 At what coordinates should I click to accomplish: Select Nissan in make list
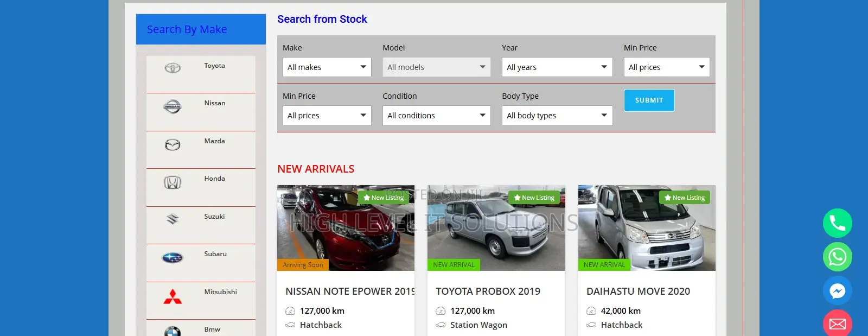point(215,103)
